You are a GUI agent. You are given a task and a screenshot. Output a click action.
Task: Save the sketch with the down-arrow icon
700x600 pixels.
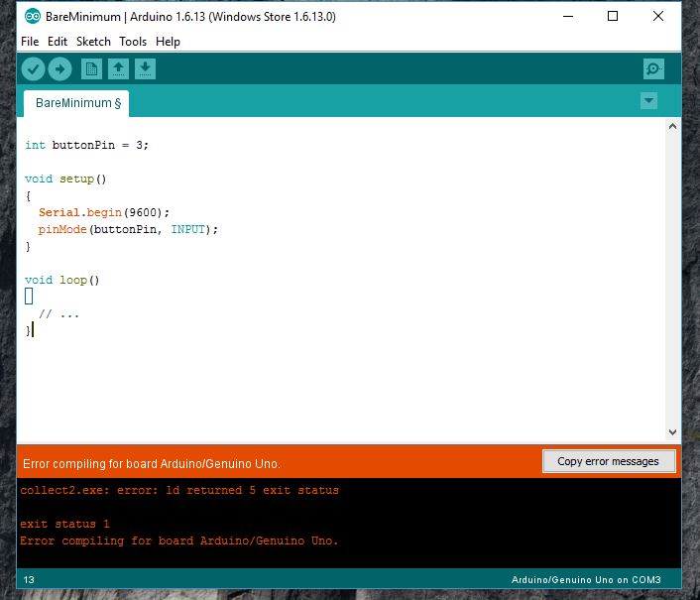145,69
